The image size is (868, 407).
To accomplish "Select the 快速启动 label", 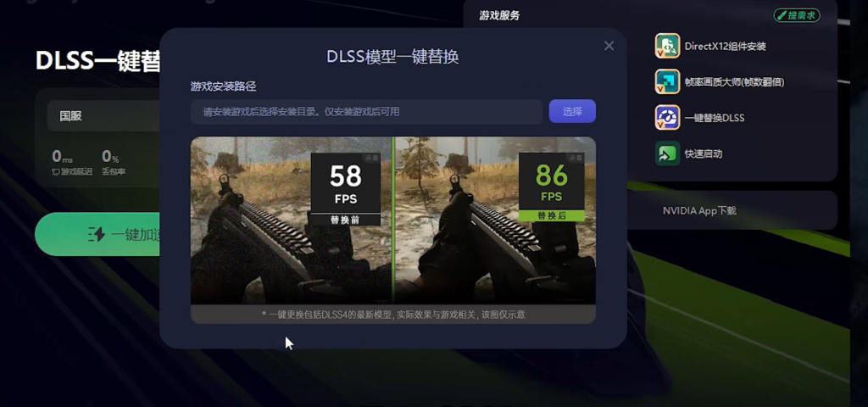I will click(703, 153).
